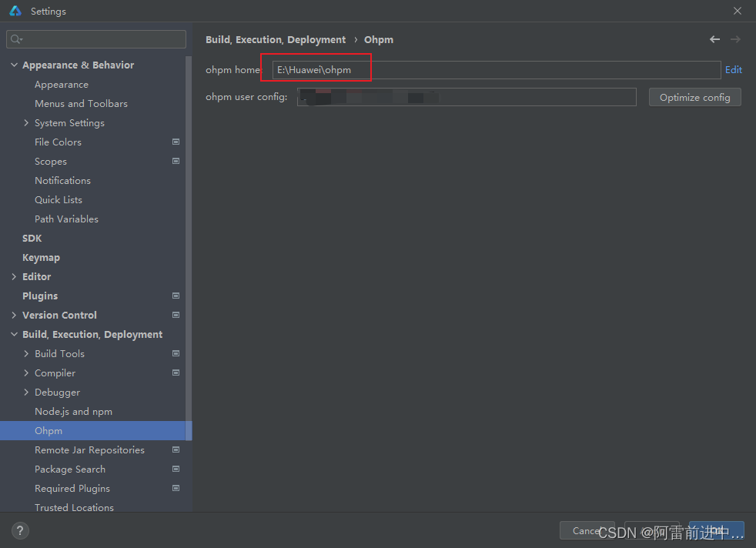
Task: Click the forward navigation arrow
Action: [x=735, y=39]
